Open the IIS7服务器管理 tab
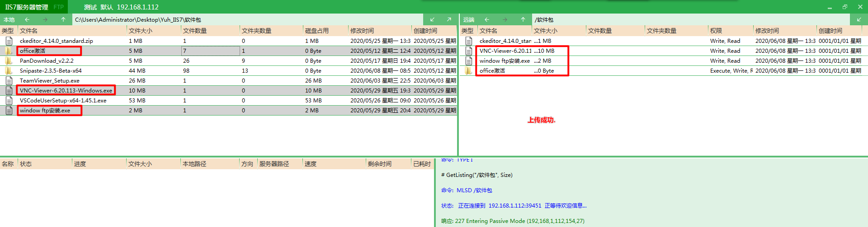Screen dimensions: 868x227 point(26,7)
